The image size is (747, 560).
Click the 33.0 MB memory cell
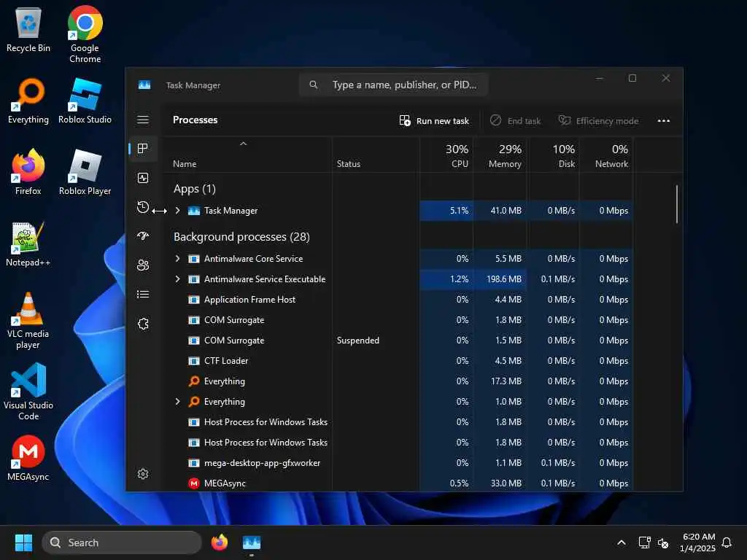tap(500, 483)
